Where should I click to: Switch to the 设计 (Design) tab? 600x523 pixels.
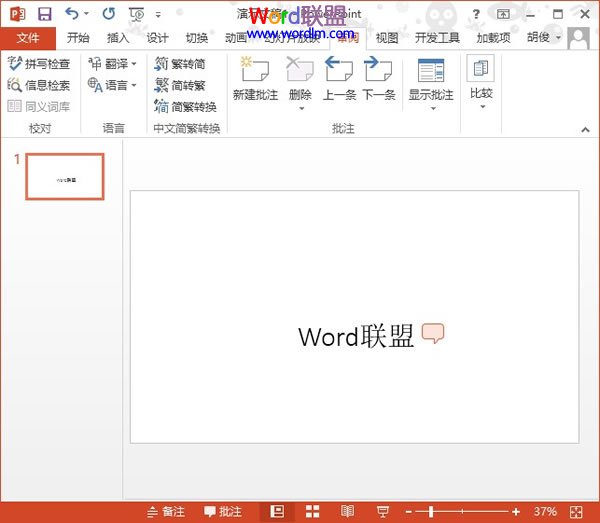pos(157,38)
